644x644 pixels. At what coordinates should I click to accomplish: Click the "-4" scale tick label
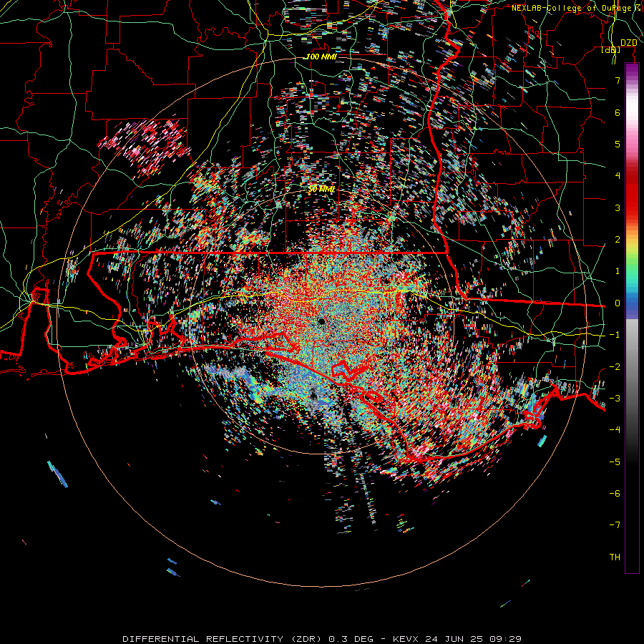pyautogui.click(x=615, y=430)
